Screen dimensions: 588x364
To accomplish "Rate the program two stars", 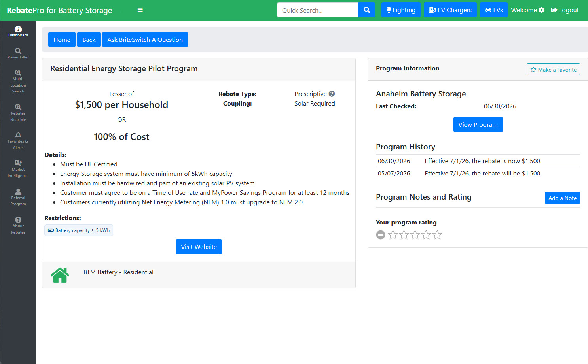I will click(404, 235).
